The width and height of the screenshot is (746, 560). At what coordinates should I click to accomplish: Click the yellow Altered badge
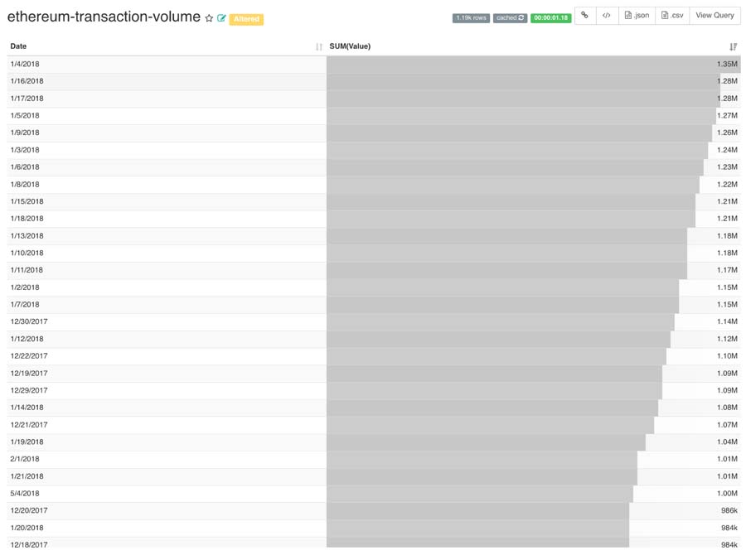246,19
